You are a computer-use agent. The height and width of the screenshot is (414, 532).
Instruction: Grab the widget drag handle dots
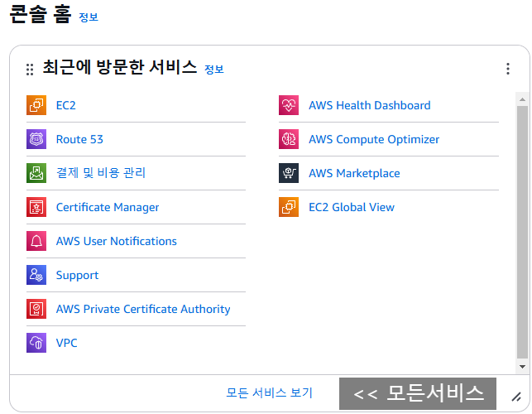[x=30, y=70]
